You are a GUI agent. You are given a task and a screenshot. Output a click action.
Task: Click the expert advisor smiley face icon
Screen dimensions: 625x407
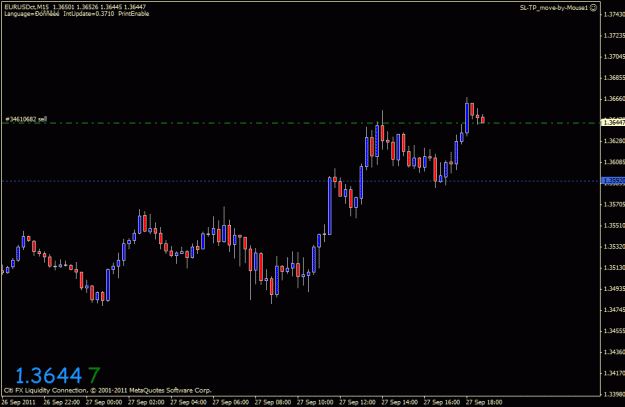593,8
